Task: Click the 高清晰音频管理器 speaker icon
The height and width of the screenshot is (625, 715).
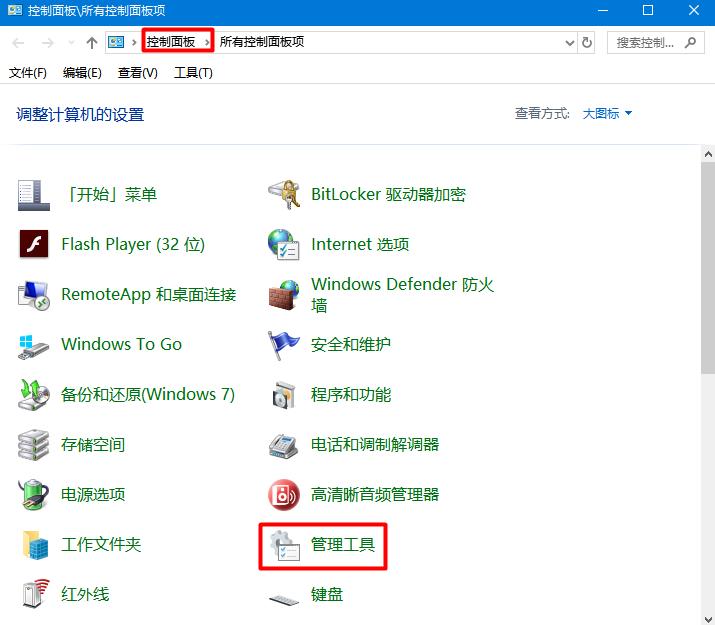Action: click(x=284, y=494)
